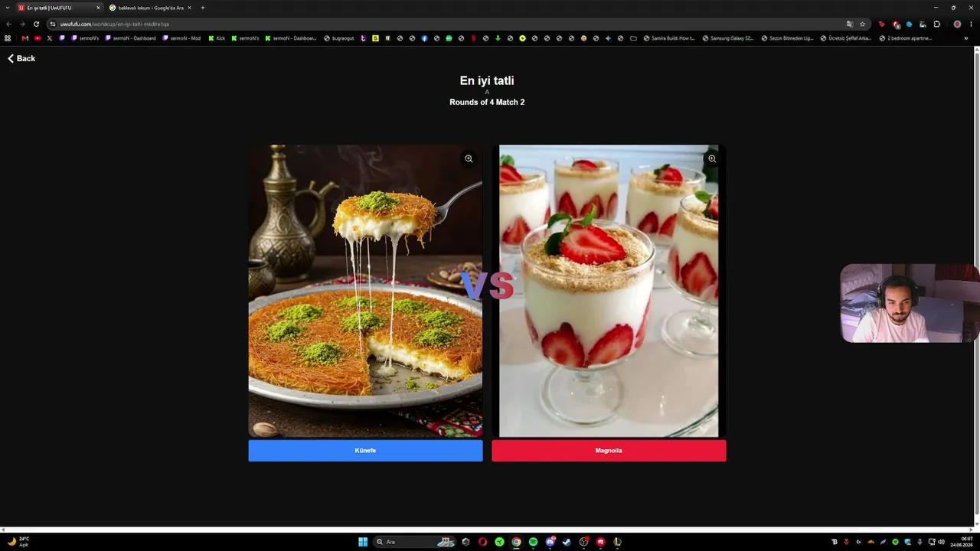Pick the Magnolia dessert photo

609,291
